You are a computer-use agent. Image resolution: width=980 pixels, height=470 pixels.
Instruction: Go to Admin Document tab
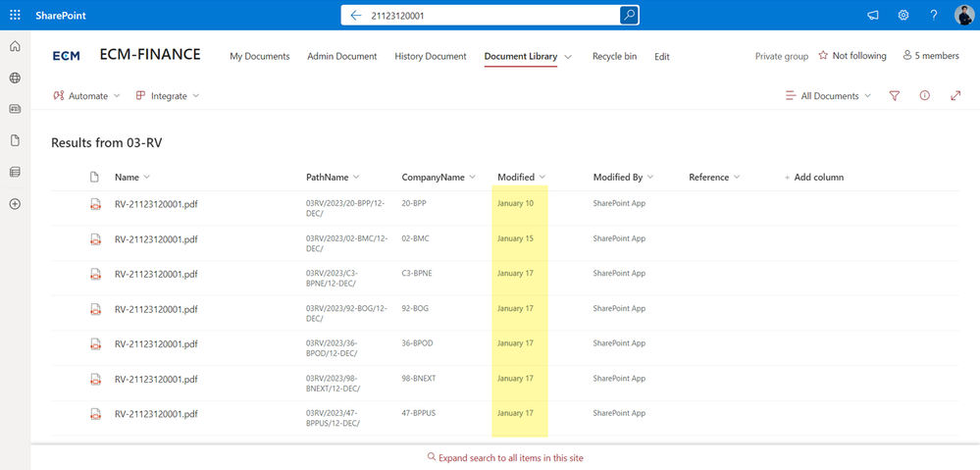point(342,56)
